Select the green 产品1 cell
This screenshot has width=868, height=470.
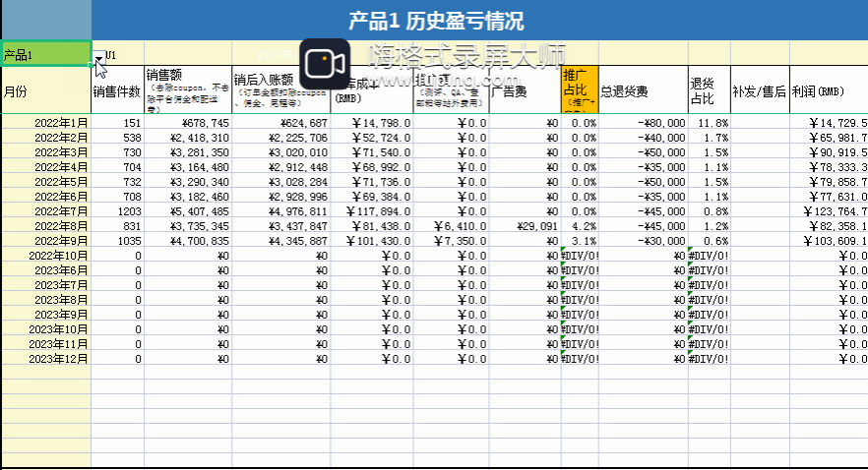pos(46,54)
